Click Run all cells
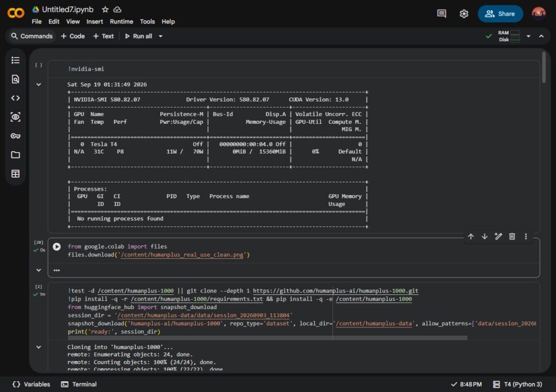556x392 pixels. (138, 36)
